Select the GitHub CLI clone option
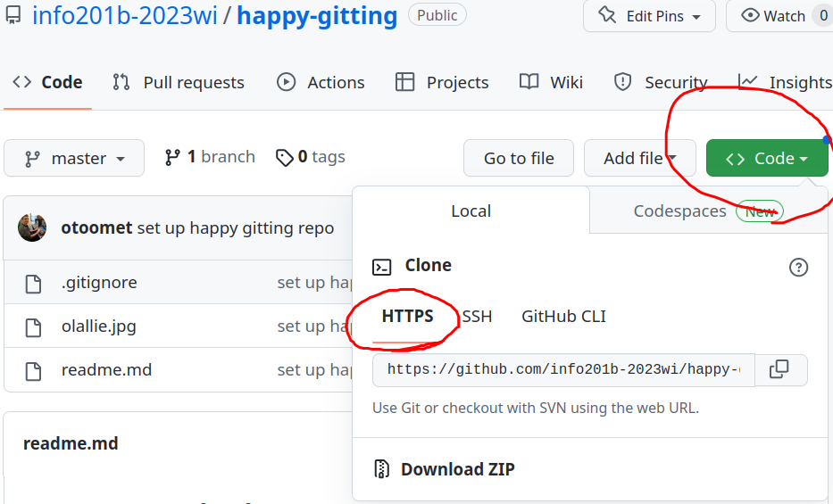This screenshot has height=504, width=833. 563,316
